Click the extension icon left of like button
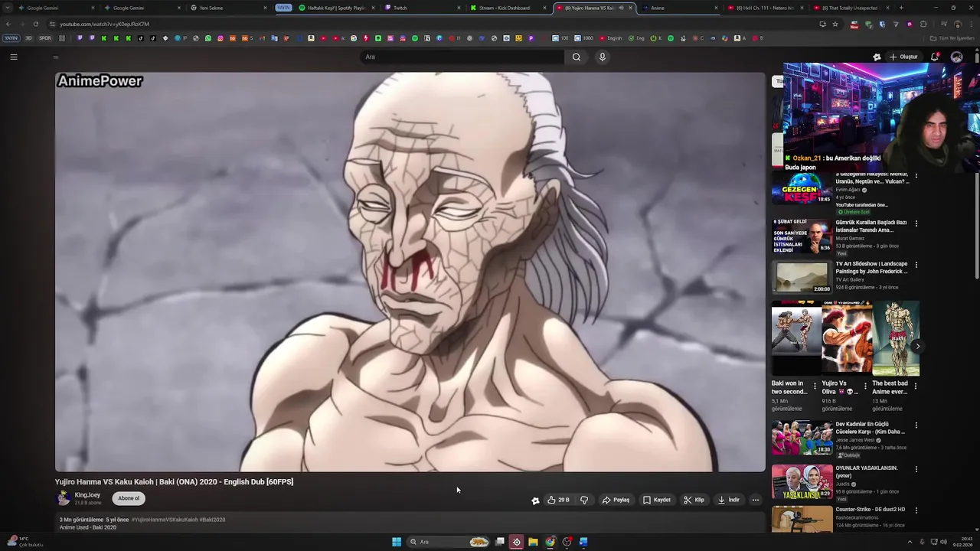 [535, 500]
